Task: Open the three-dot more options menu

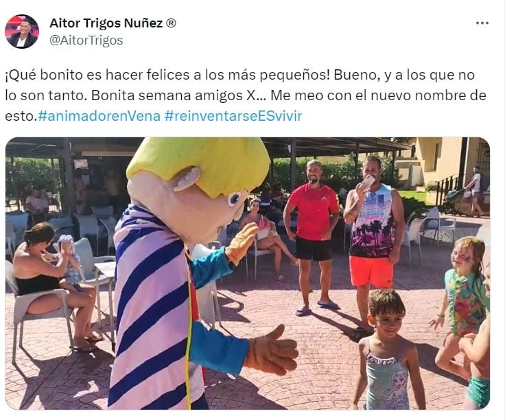Action: point(482,23)
